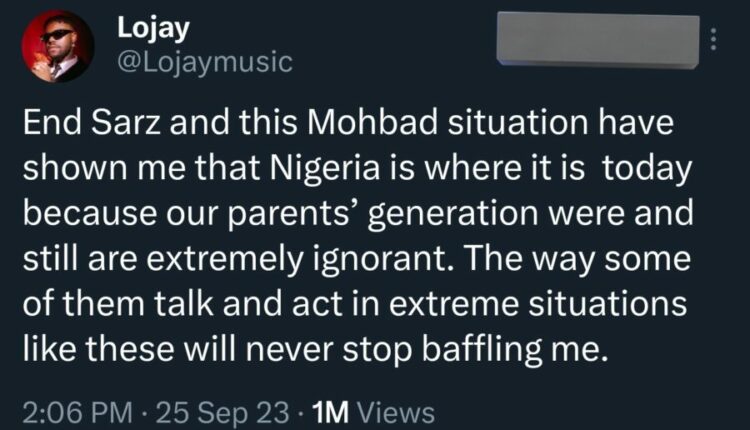Screen dimensions: 750x430
Task: Click the @Lojaymusic handle
Action: tap(204, 63)
